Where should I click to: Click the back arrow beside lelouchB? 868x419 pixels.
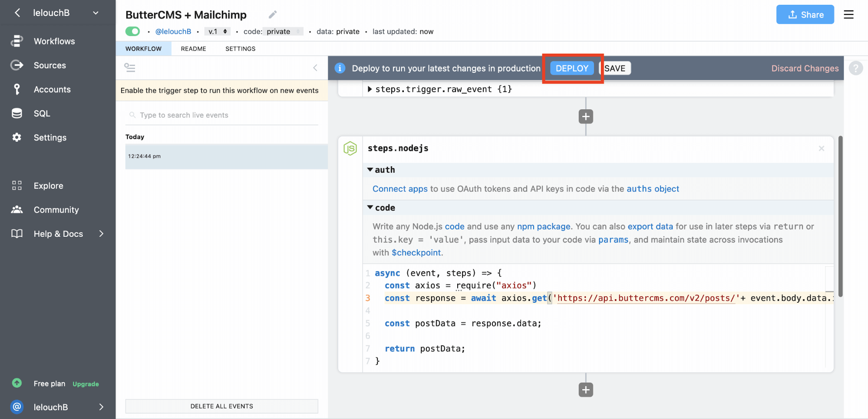[17, 13]
